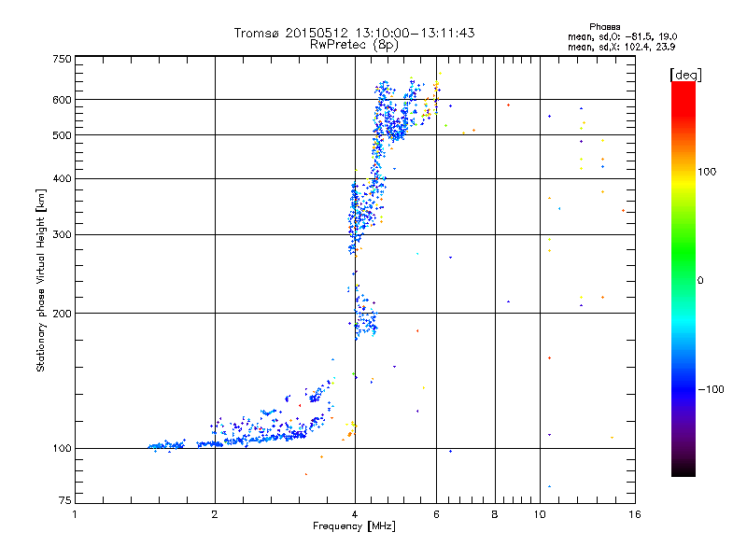
Task: Click the plot title 'Tromsø 20150512 13:10:00-13:11:43'
Action: 354,33
